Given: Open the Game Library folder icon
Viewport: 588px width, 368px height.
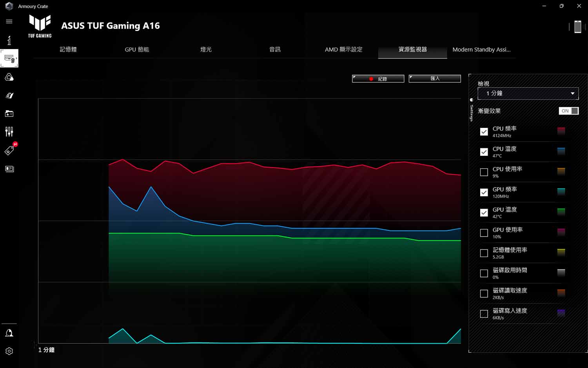Looking at the screenshot, I should 9,113.
